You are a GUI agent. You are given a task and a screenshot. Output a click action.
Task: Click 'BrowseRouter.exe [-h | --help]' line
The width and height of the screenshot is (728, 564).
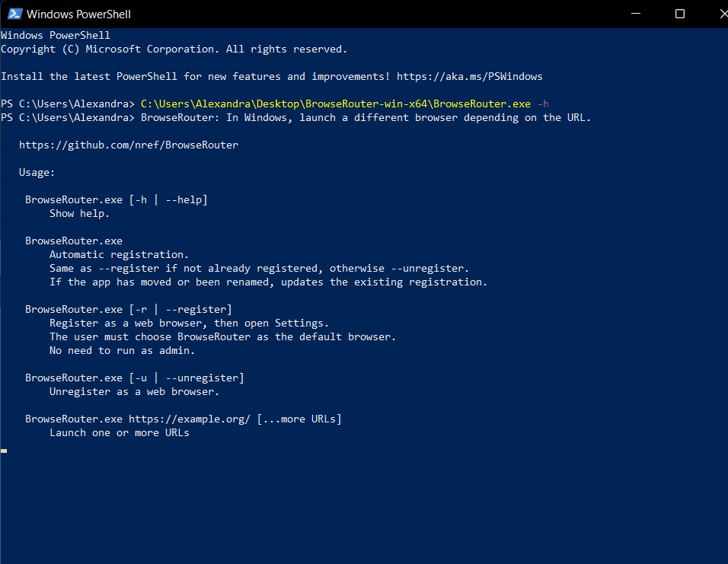116,200
